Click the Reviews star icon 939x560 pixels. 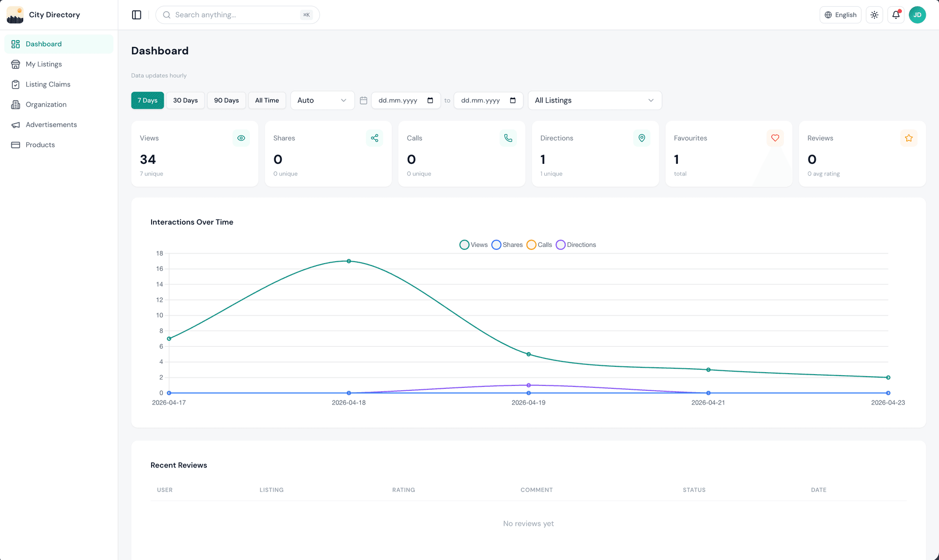[x=908, y=138]
